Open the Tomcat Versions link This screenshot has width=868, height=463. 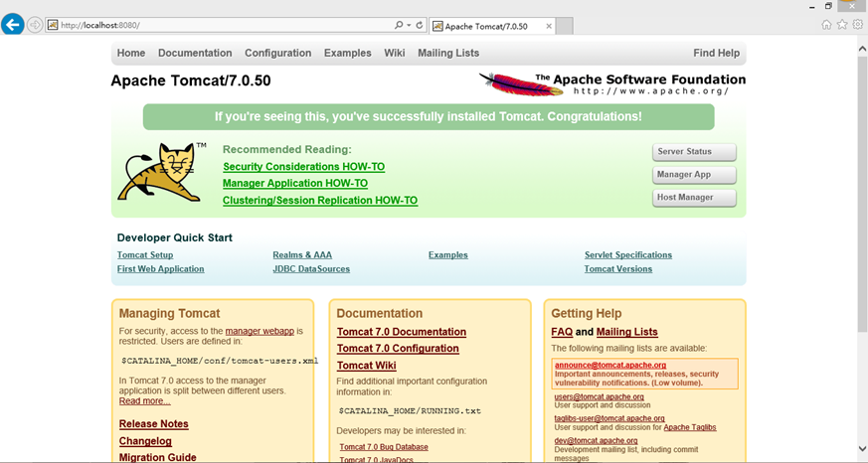[x=618, y=269]
